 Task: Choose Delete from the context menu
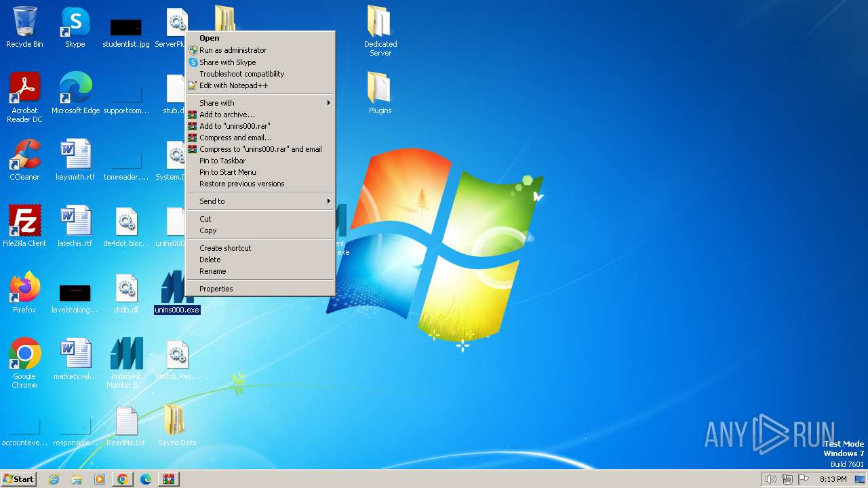coord(260,260)
